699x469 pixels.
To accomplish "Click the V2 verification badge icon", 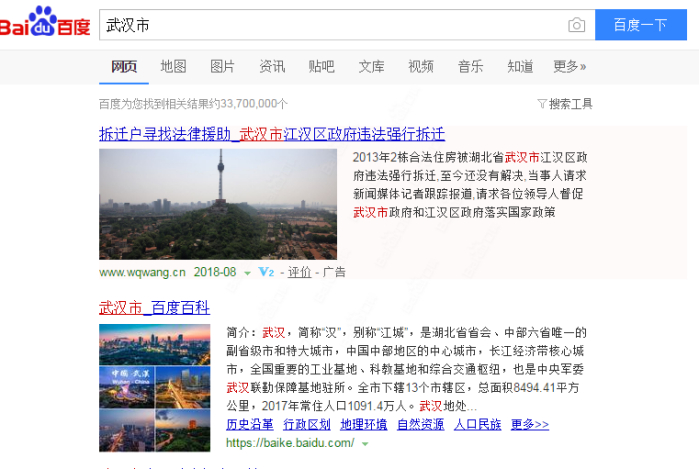I will coord(266,272).
